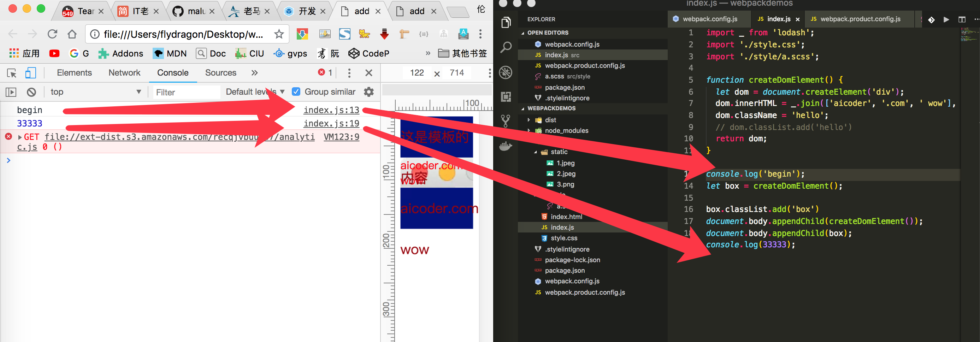Click the VM123:9 source link

pyautogui.click(x=341, y=137)
